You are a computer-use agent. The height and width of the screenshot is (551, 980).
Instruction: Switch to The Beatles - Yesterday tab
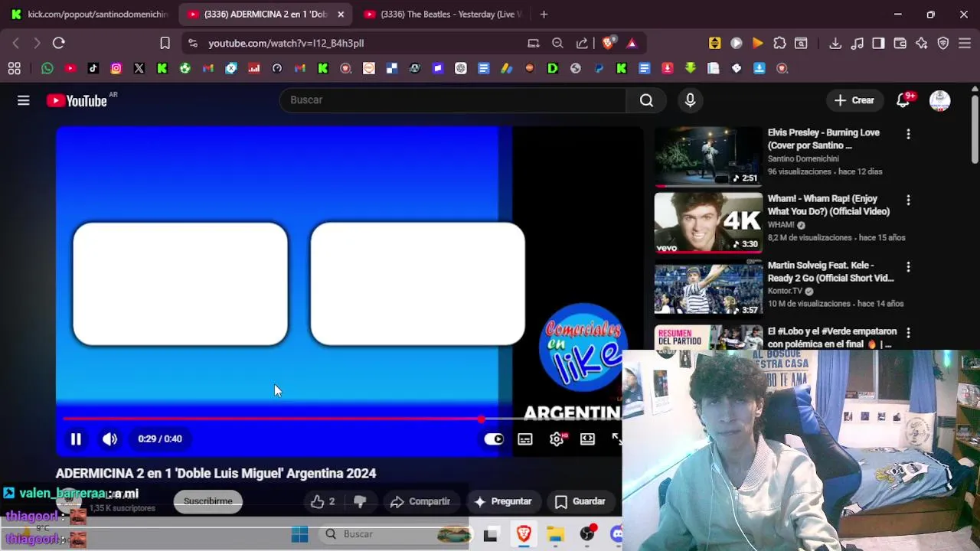(443, 14)
